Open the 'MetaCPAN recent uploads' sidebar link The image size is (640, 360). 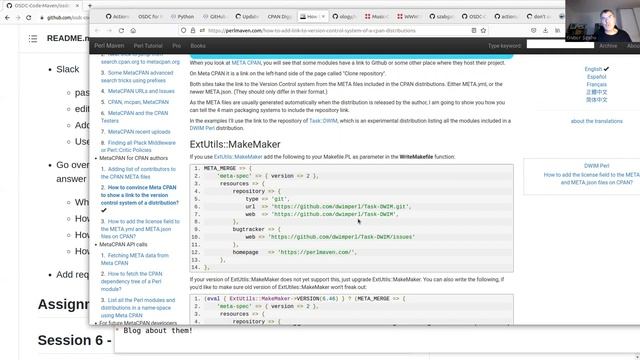point(139,132)
